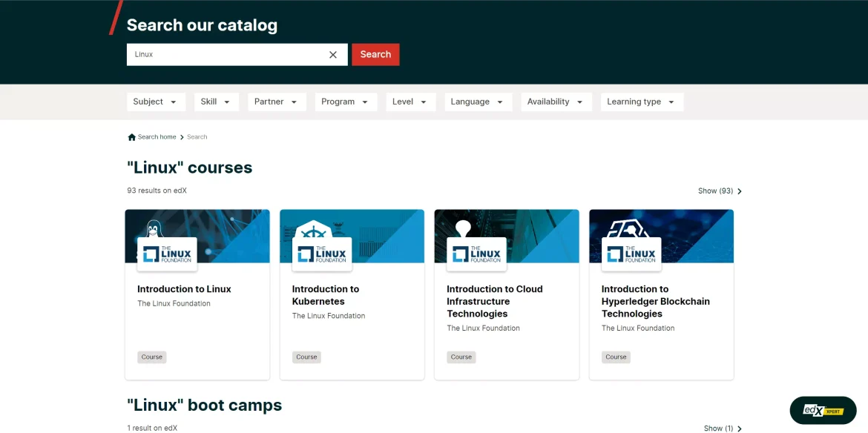Click the "Linux" boot camps heading
This screenshot has height=433, width=868.
[204, 406]
